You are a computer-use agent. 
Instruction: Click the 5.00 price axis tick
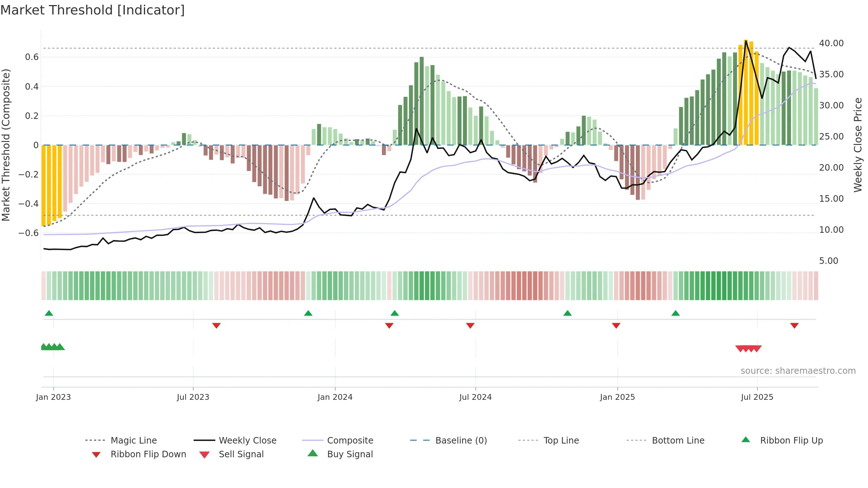click(x=829, y=261)
